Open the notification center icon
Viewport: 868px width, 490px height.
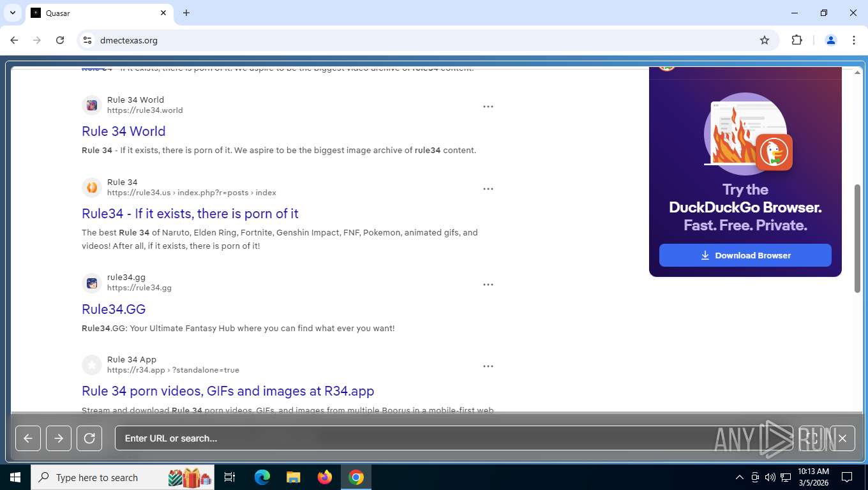pyautogui.click(x=847, y=477)
